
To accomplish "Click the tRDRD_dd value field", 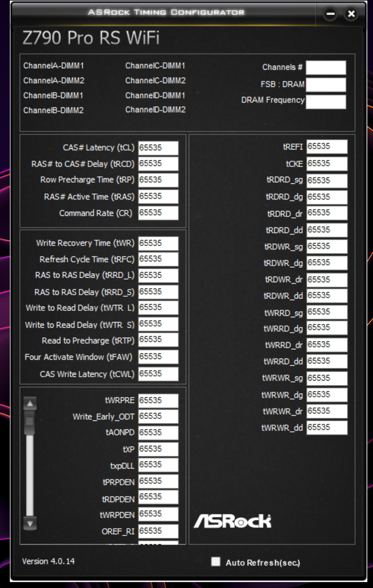I will 327,230.
